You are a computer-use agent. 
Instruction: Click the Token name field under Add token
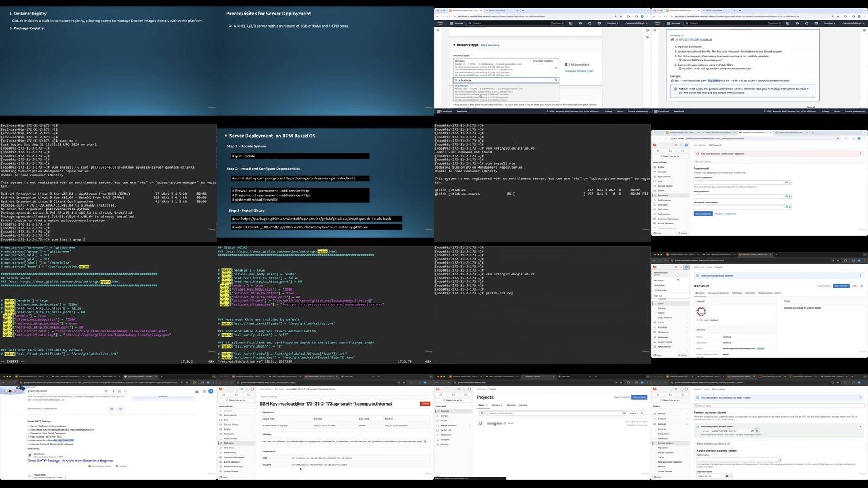739,460
